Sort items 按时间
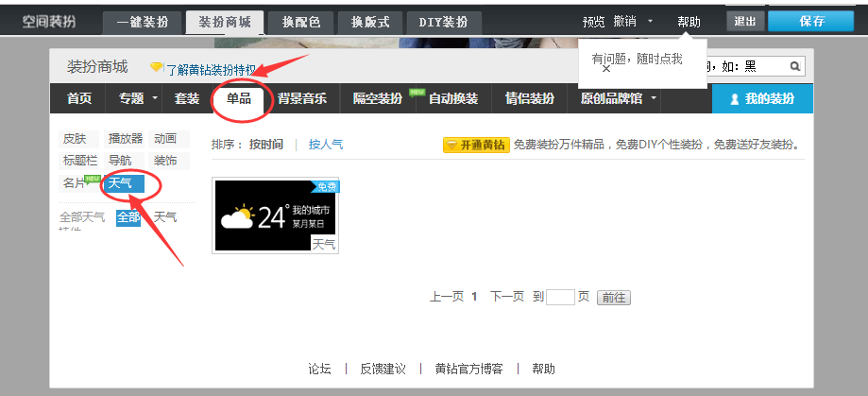 point(266,145)
